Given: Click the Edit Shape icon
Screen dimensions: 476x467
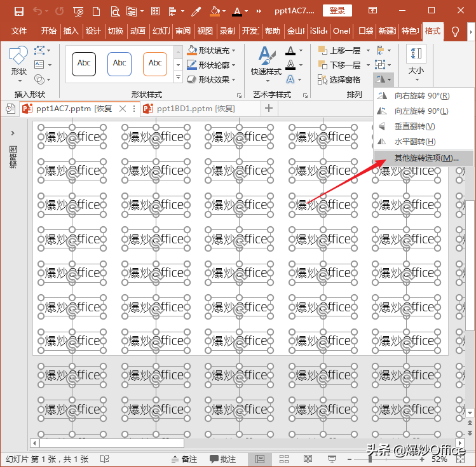Looking at the screenshot, I should point(39,50).
